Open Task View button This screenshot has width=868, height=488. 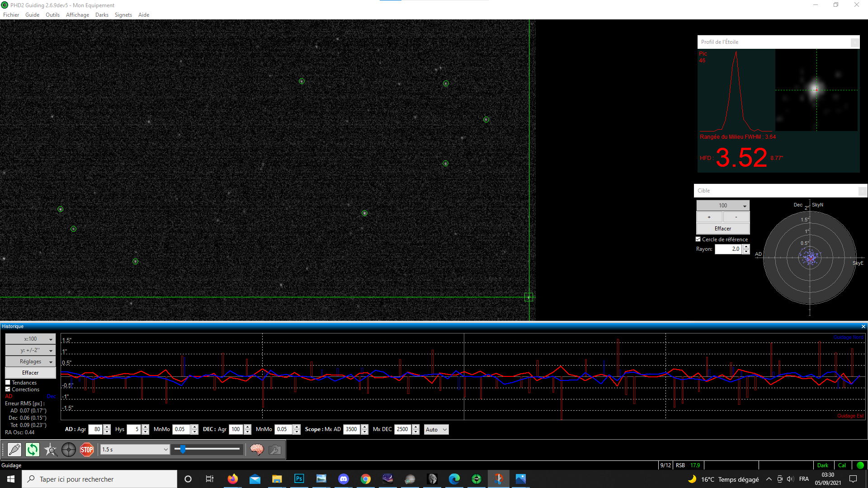point(210,479)
